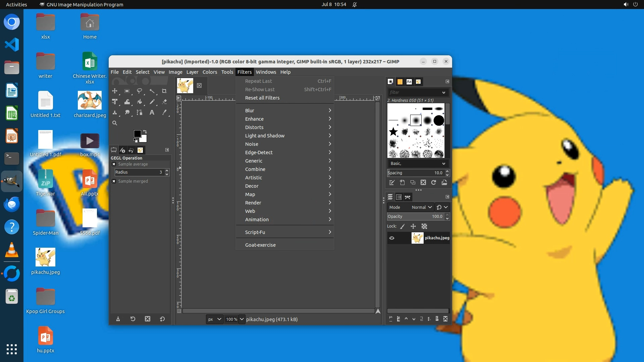Open the Colors menu
Screen dimensions: 644x362
(x=210, y=72)
